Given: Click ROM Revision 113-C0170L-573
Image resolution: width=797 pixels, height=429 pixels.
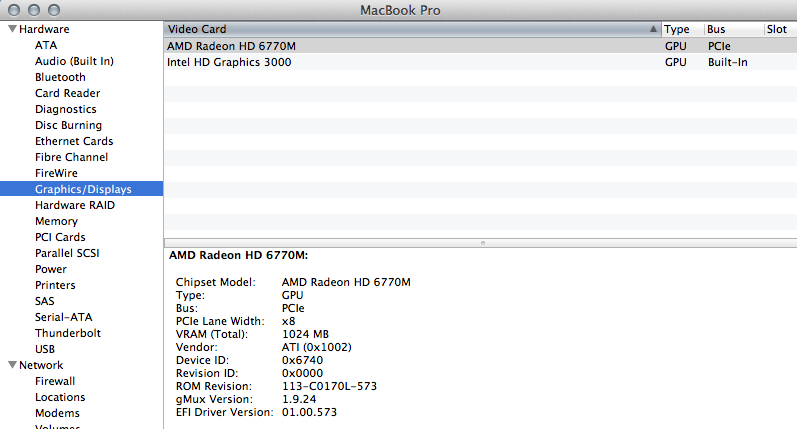Looking at the screenshot, I should click(329, 386).
